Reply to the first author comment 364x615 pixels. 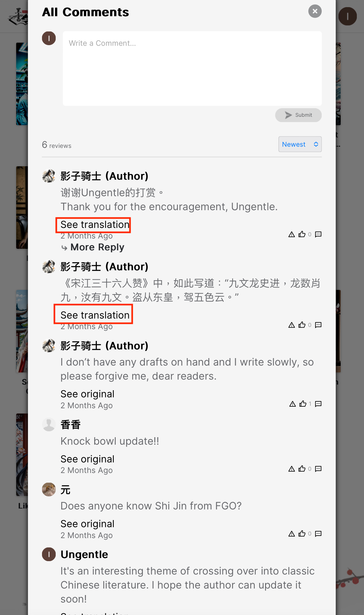tap(318, 234)
